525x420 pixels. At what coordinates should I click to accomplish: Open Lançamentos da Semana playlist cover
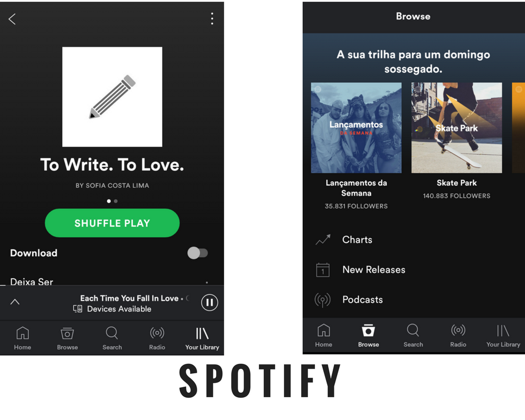coord(356,128)
